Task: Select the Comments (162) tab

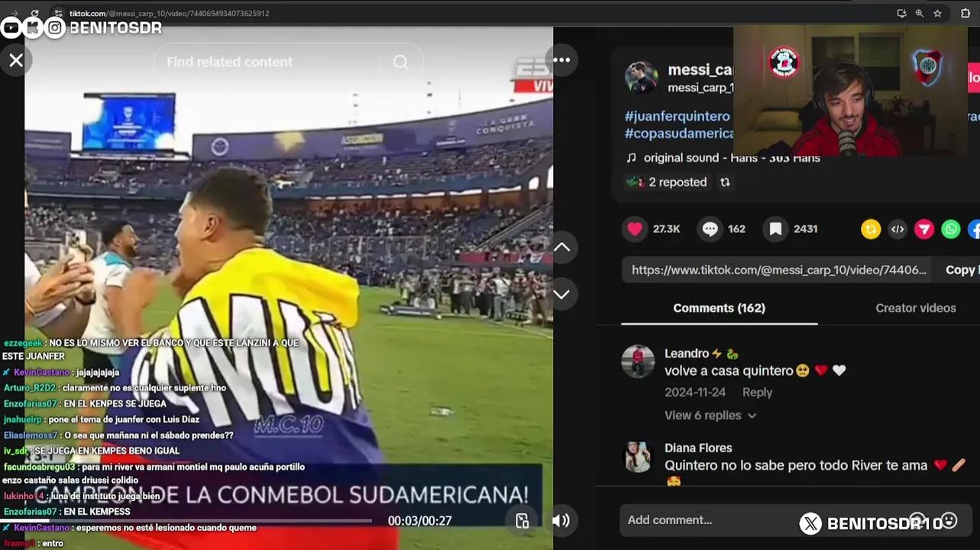Action: coord(719,308)
